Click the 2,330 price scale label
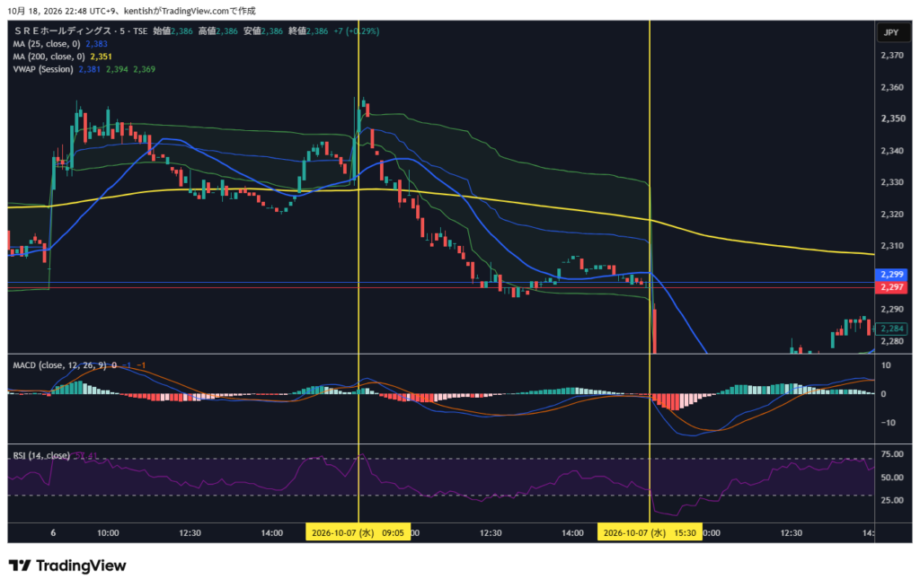The image size is (920, 588). pyautogui.click(x=892, y=182)
